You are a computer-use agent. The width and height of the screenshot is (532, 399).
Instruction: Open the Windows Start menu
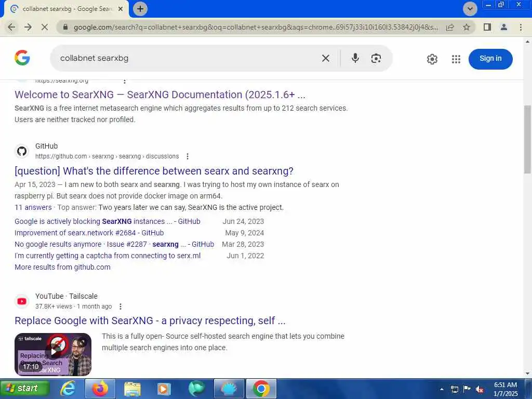pyautogui.click(x=25, y=389)
